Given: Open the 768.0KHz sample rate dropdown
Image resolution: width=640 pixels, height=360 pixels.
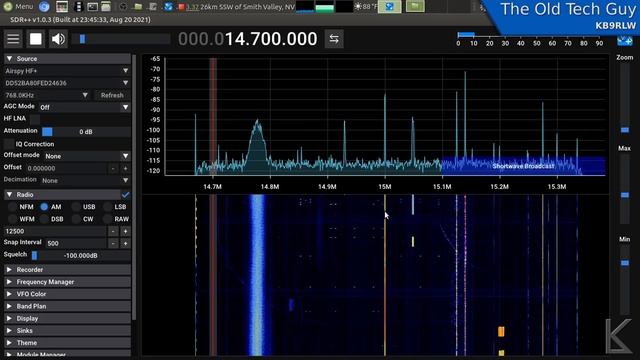Looking at the screenshot, I should click(47, 95).
